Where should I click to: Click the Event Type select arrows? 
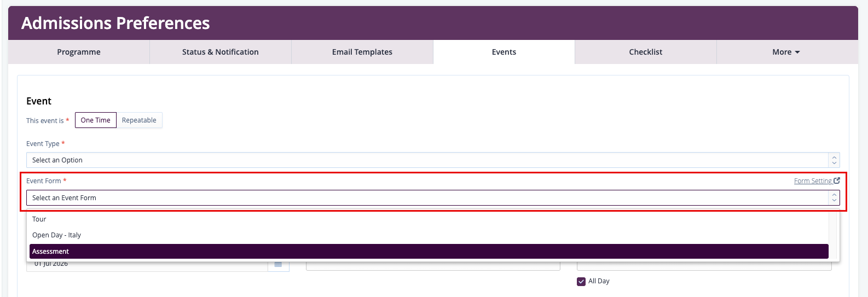[834, 160]
